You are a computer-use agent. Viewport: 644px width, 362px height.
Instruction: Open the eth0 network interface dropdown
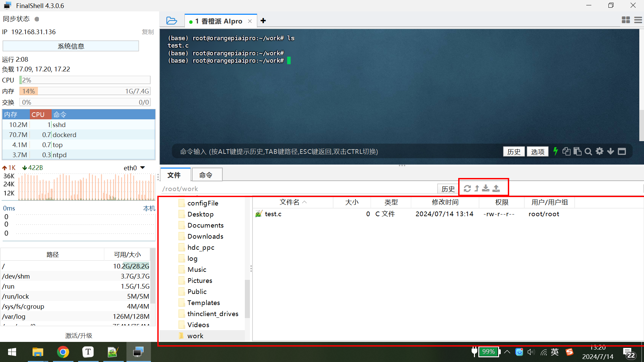pos(143,168)
